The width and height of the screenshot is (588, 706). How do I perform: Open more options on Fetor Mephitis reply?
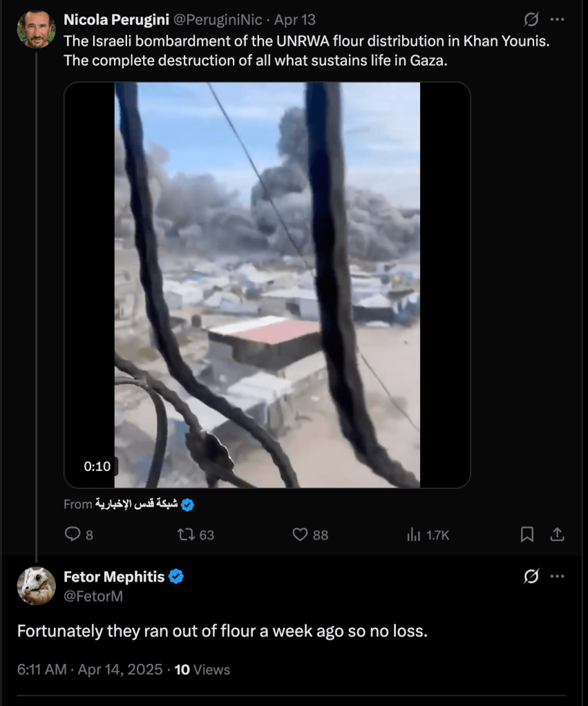click(x=558, y=576)
